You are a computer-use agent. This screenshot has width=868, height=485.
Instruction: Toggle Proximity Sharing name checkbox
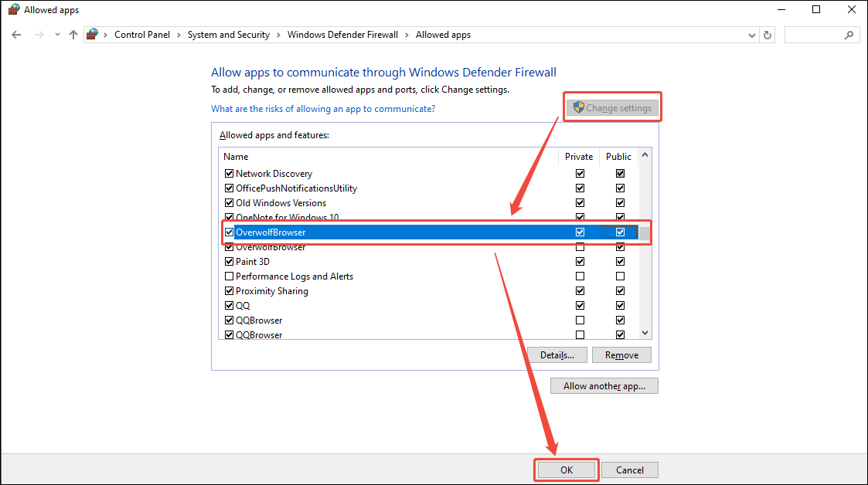tap(230, 291)
